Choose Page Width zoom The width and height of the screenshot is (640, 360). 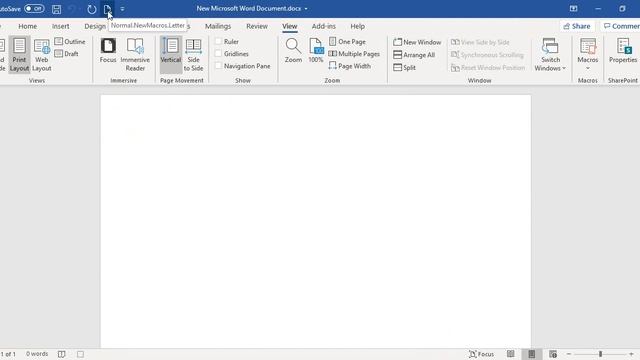pos(350,66)
